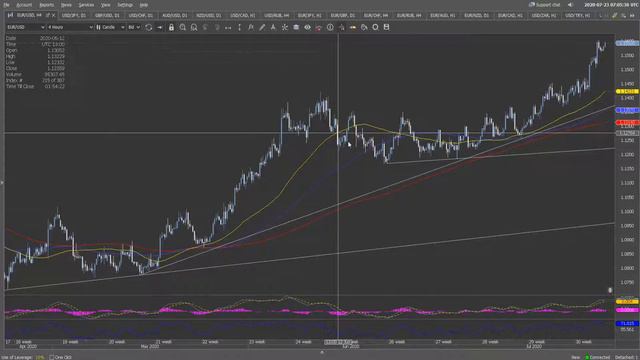Open the Support chat link

coord(544,5)
